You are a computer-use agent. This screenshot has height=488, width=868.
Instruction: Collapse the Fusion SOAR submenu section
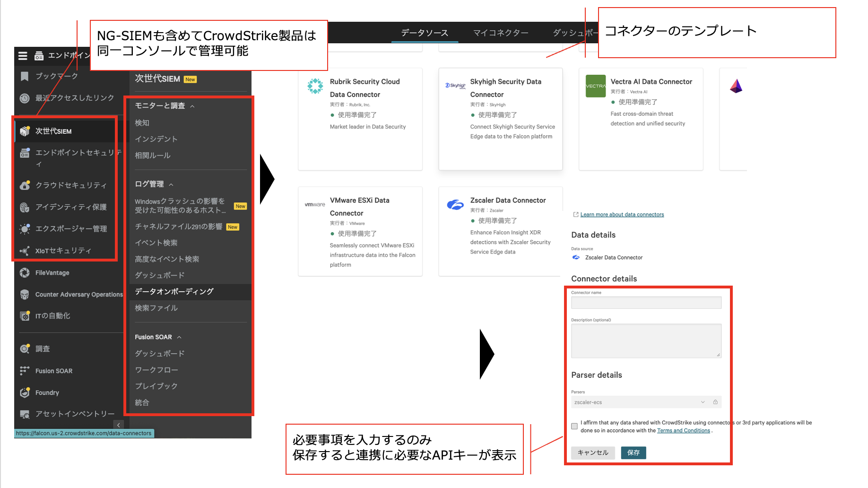(179, 337)
